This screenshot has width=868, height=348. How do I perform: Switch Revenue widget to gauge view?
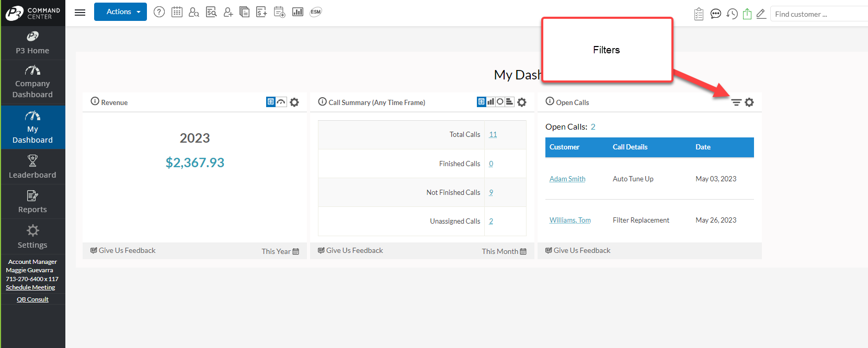coord(281,102)
